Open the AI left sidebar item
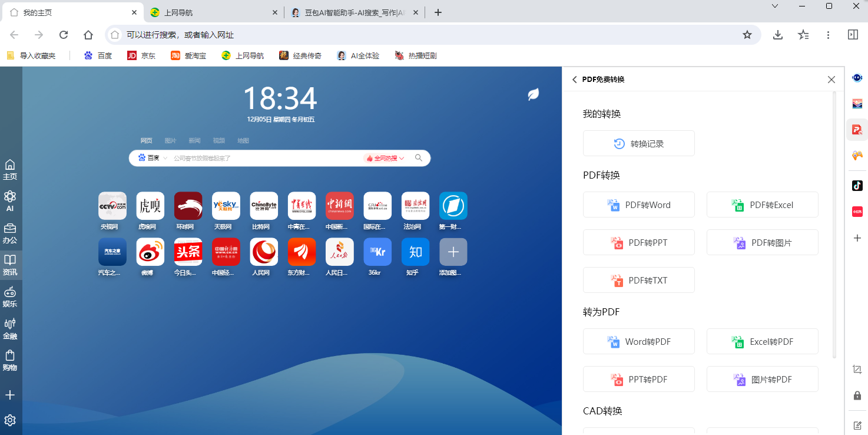 pyautogui.click(x=10, y=202)
